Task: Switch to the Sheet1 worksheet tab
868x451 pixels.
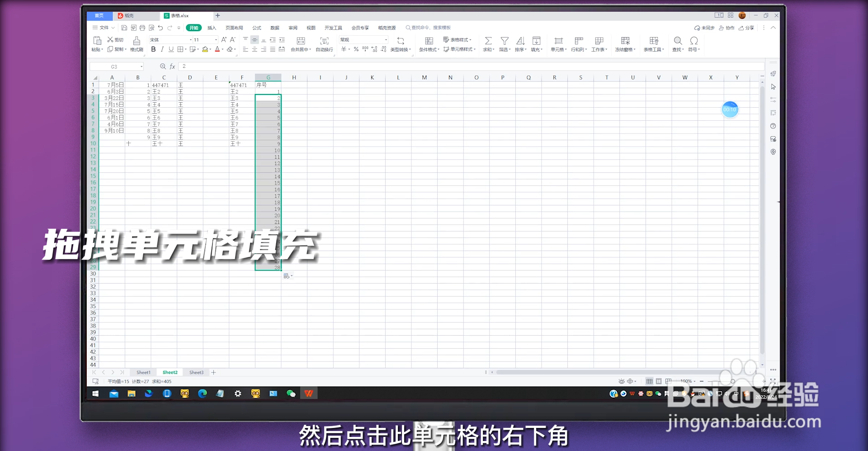Action: pos(143,372)
